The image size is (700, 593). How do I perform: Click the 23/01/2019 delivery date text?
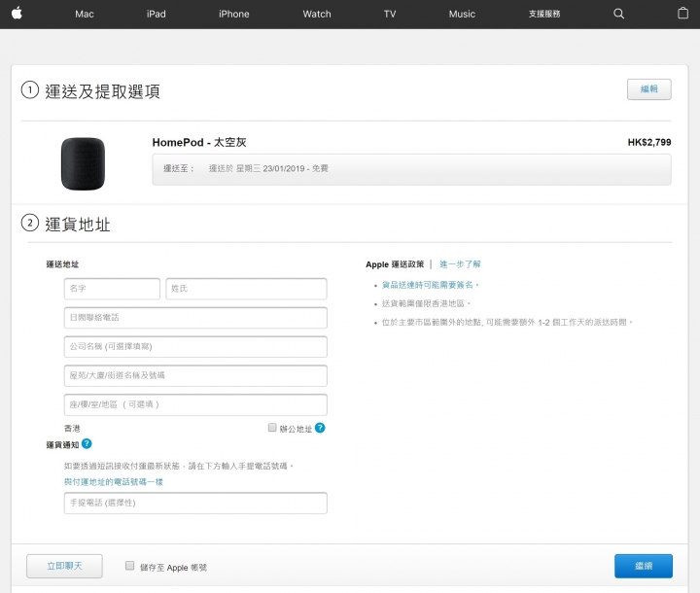click(284, 168)
